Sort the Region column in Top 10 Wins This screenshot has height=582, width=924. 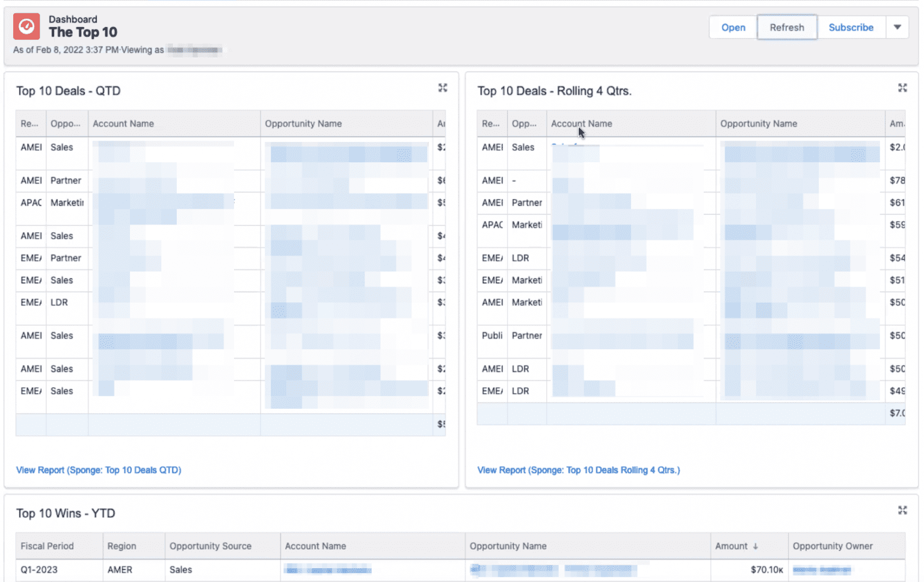[123, 546]
